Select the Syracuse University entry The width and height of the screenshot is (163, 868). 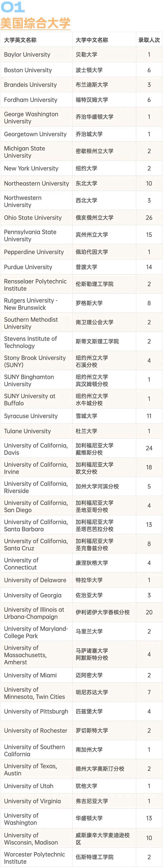(31, 416)
